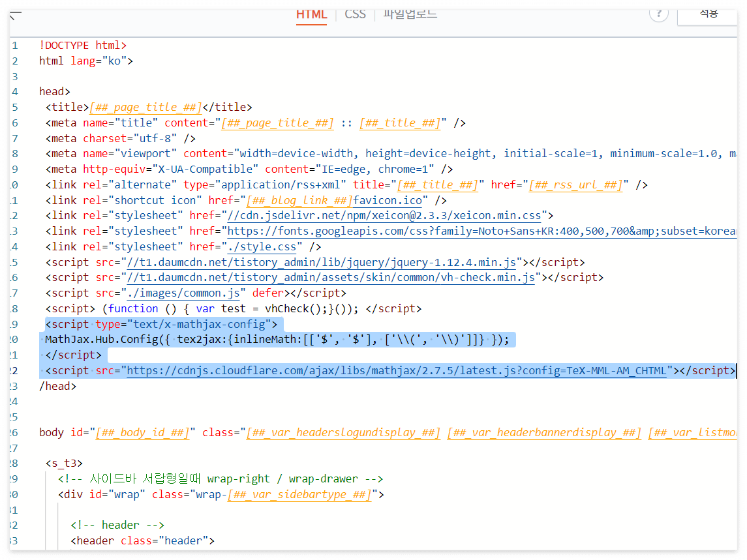The width and height of the screenshot is (747, 560).
Task: Place cursor on the 'head>' opening line
Action: [x=54, y=91]
